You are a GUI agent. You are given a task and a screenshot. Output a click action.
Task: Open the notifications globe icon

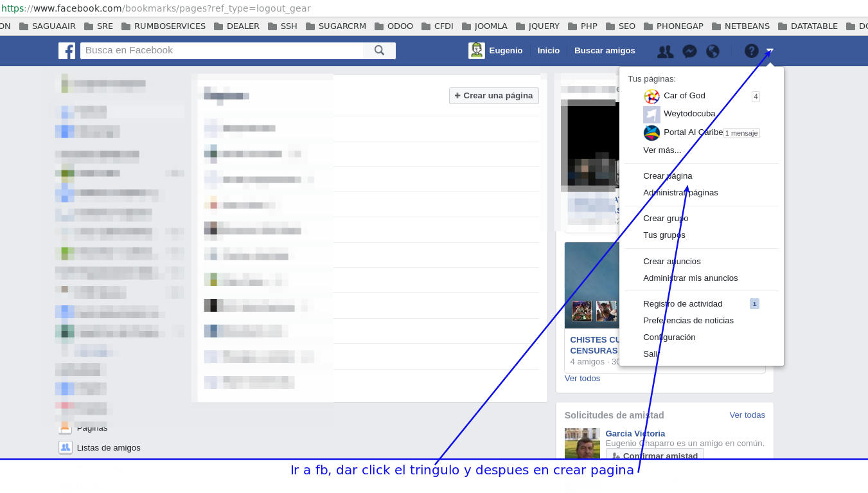(x=713, y=51)
